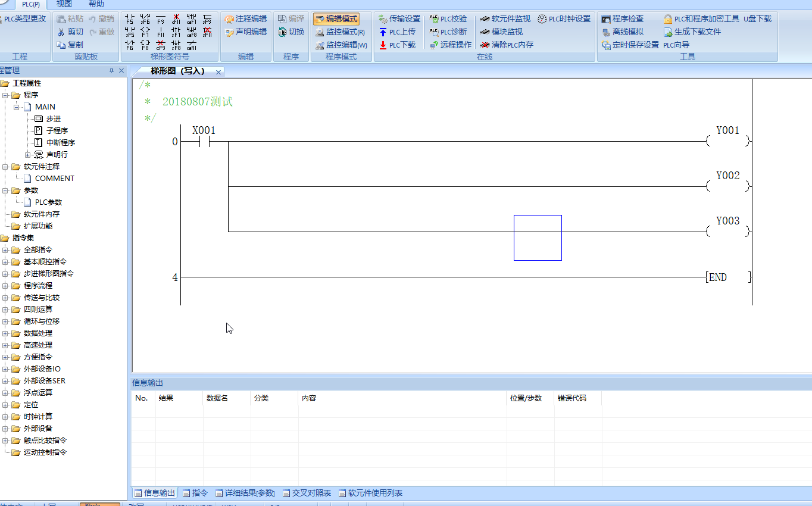
Task: Open 注释编辑 comment editing
Action: pos(246,19)
